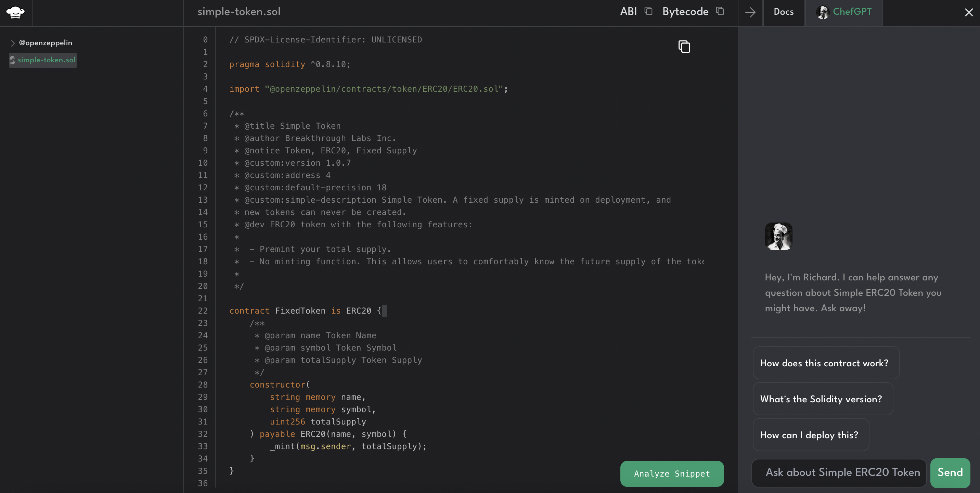Click the right-arrow icon next to Docs
Image resolution: width=980 pixels, height=493 pixels.
click(x=750, y=13)
